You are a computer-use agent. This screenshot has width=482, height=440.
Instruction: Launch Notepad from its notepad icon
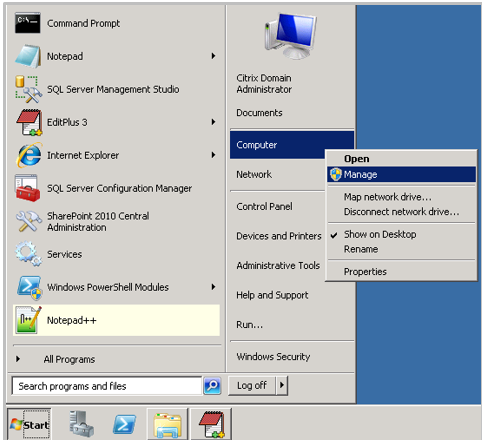28,56
